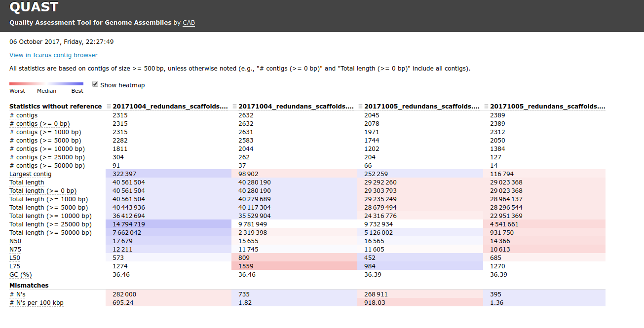The width and height of the screenshot is (644, 328).
Task: Click the L75 metric label
Action: point(14,266)
